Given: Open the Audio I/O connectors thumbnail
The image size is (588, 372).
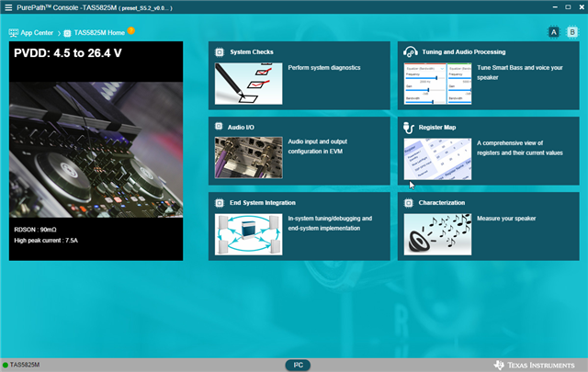Looking at the screenshot, I should [x=249, y=157].
